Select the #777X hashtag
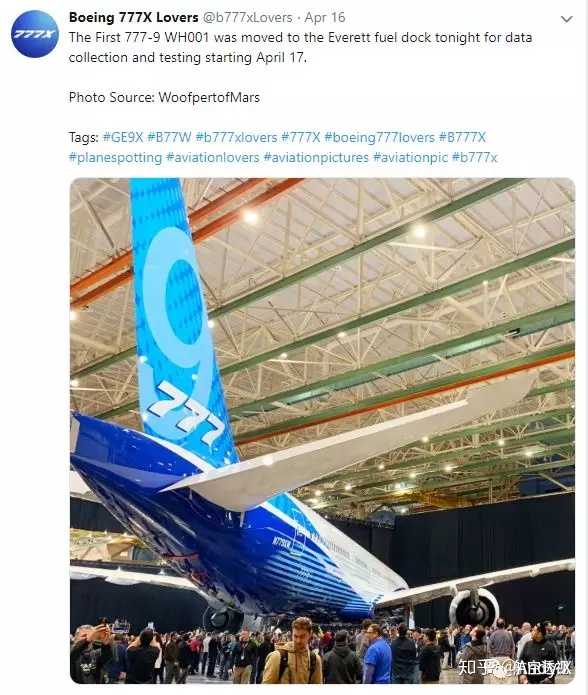The image size is (588, 695). point(300,137)
